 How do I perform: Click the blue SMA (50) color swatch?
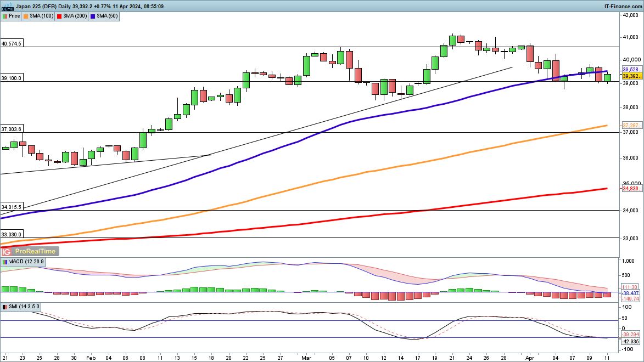(x=93, y=16)
